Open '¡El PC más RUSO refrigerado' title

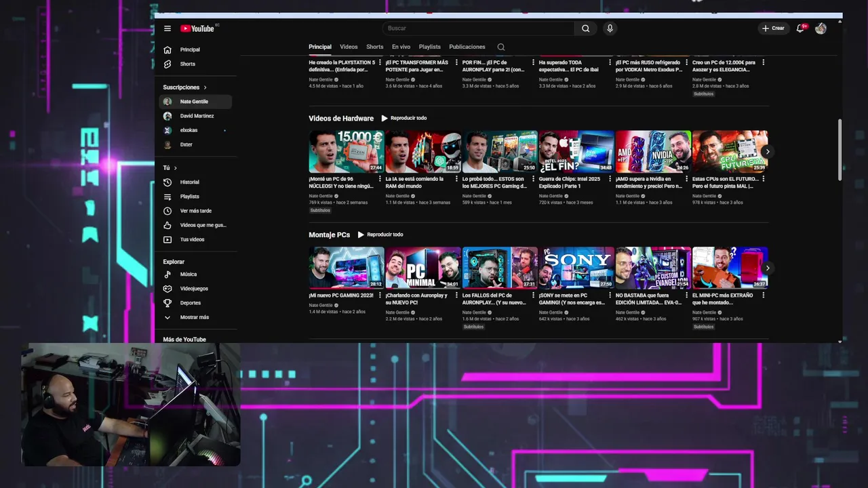[x=649, y=66]
